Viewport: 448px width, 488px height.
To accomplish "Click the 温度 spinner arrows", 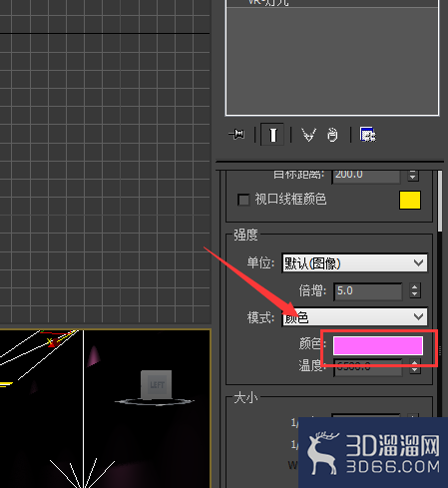I will tap(415, 366).
